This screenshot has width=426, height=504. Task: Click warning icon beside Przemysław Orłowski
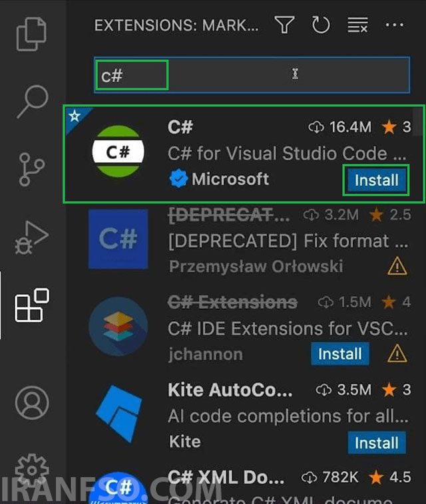(397, 267)
